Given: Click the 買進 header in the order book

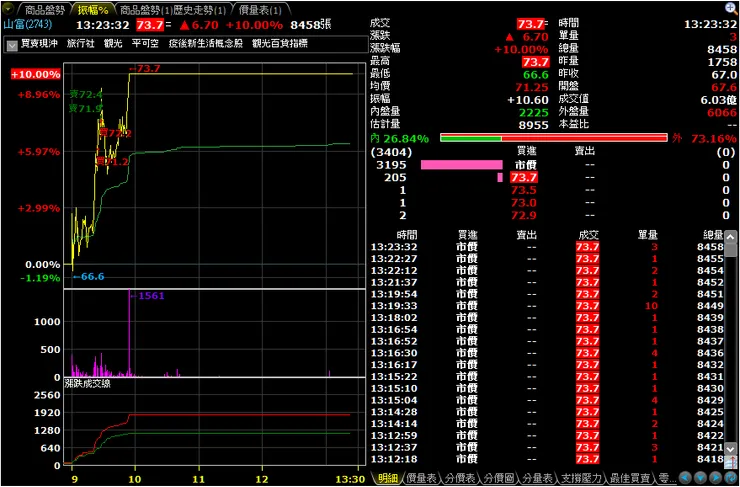Looking at the screenshot, I should tap(527, 152).
